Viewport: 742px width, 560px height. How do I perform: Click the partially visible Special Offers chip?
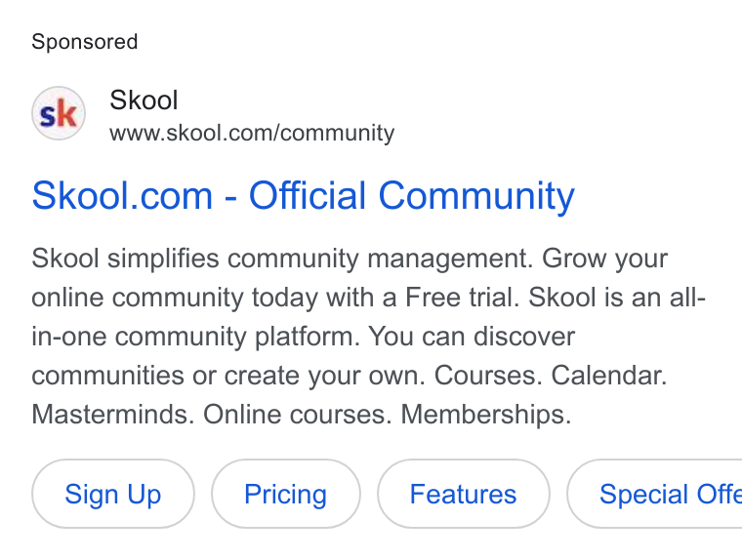[654, 494]
